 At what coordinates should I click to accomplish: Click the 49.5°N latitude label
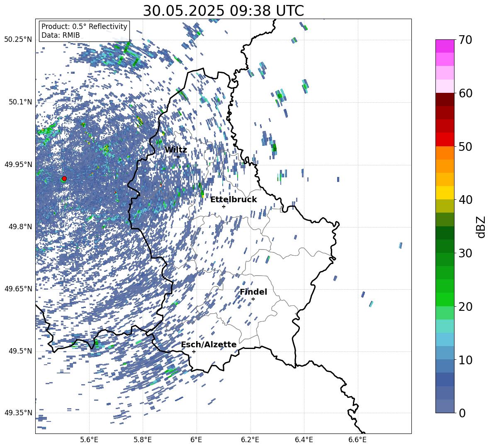click(x=20, y=351)
